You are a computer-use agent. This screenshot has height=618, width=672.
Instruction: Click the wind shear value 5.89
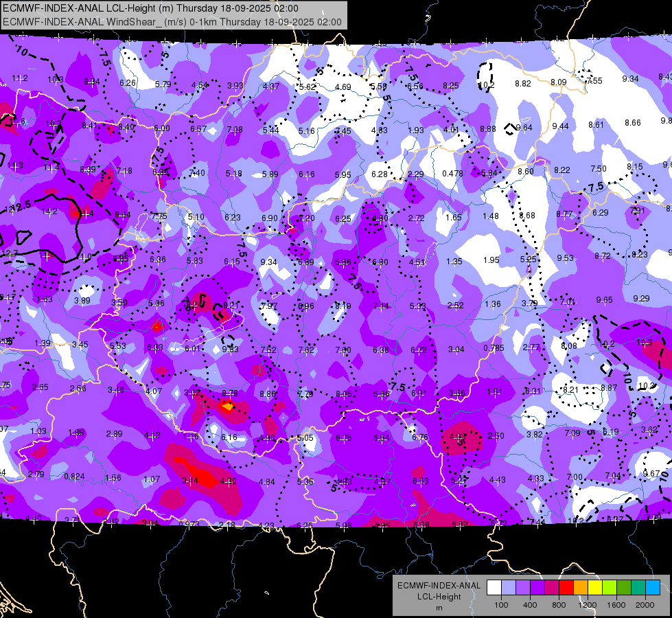click(270, 174)
